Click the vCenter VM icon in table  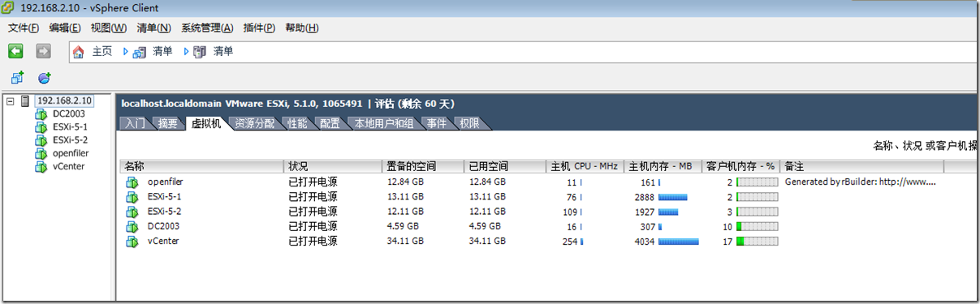point(132,241)
